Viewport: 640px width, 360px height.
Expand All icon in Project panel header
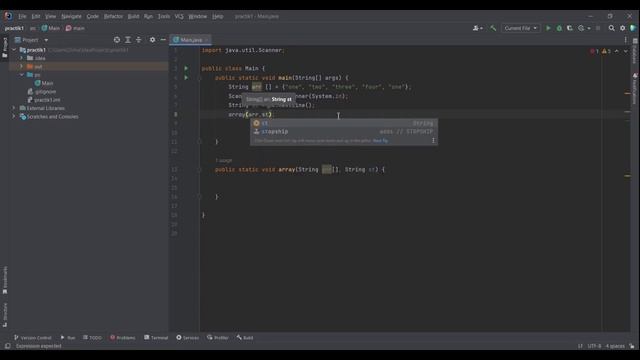pyautogui.click(x=128, y=40)
